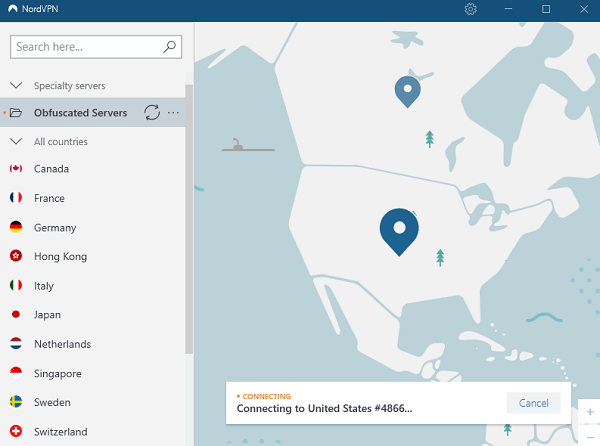Select 'Japan' in the country list
Viewport: 600px width, 446px height.
(x=47, y=315)
